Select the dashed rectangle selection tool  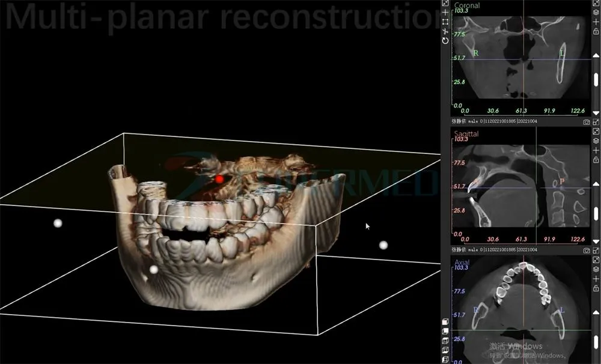coord(445,22)
